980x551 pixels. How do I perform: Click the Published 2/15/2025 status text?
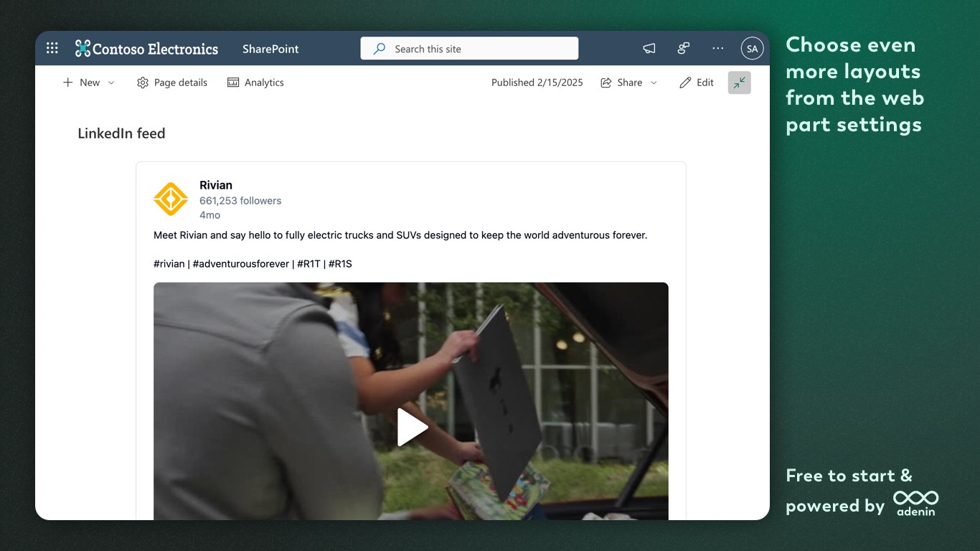537,83
